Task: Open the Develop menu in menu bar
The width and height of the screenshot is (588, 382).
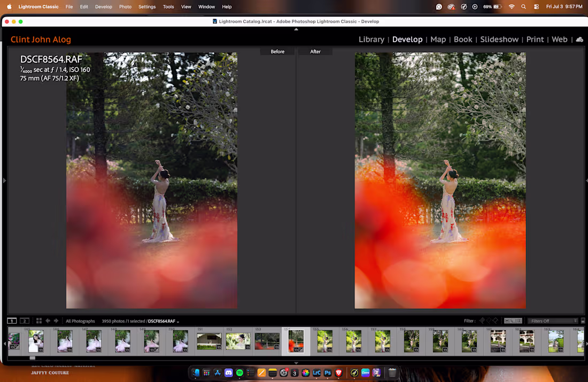Action: [104, 7]
